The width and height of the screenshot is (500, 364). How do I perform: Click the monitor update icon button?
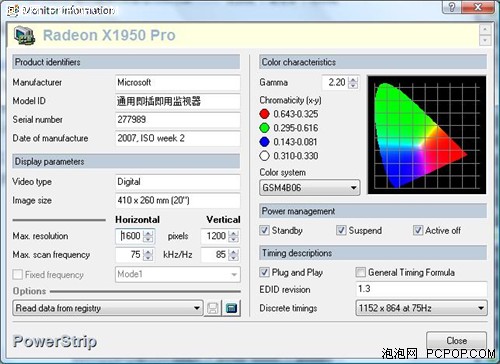232,308
